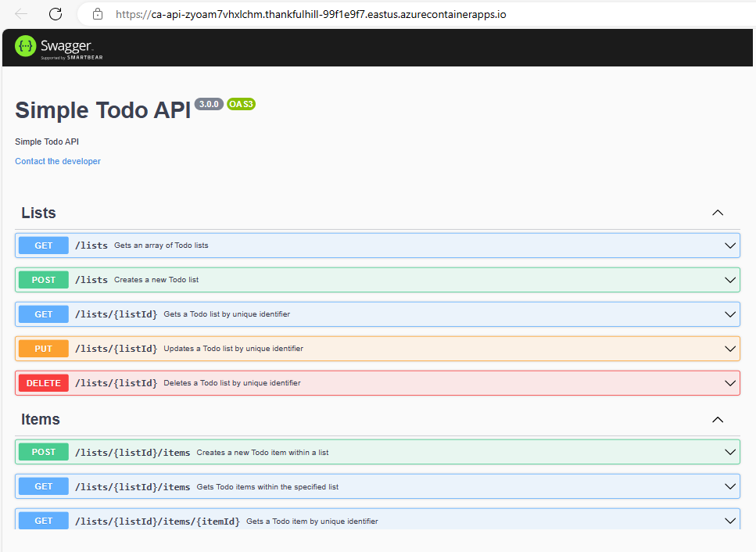
Task: Click the PUT button for /lists/{listId}
Action: 44,349
